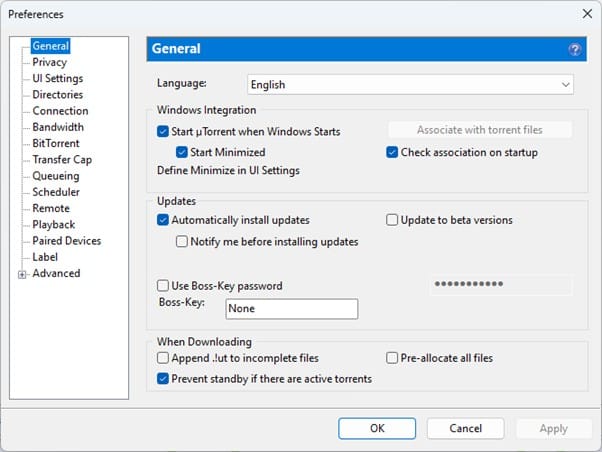Open the Privacy preferences page

50,62
